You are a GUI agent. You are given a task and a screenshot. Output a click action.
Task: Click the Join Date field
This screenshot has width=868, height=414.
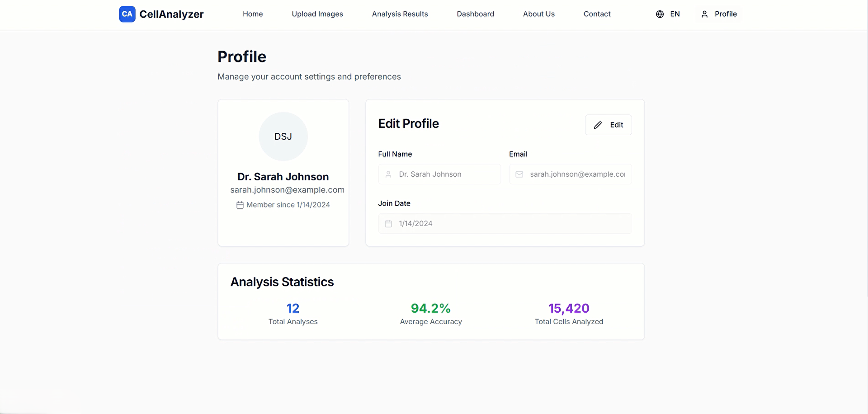coord(505,223)
